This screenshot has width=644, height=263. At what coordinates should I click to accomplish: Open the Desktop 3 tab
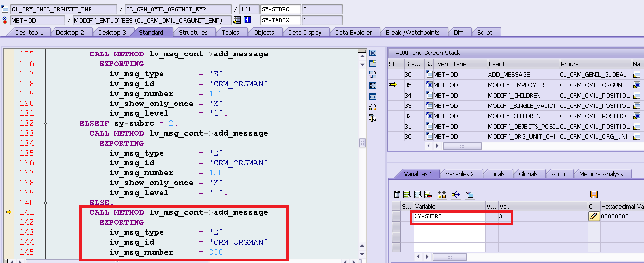pyautogui.click(x=112, y=32)
